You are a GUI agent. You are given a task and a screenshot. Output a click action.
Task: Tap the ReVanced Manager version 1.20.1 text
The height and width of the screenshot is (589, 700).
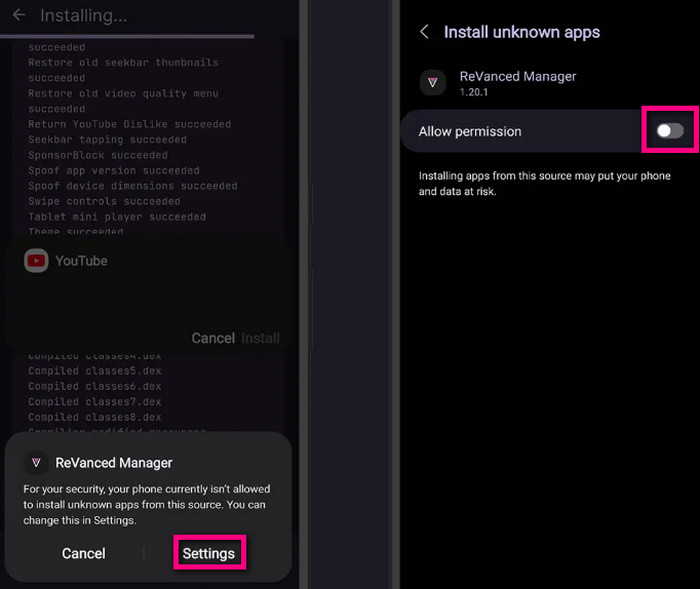pyautogui.click(x=474, y=92)
